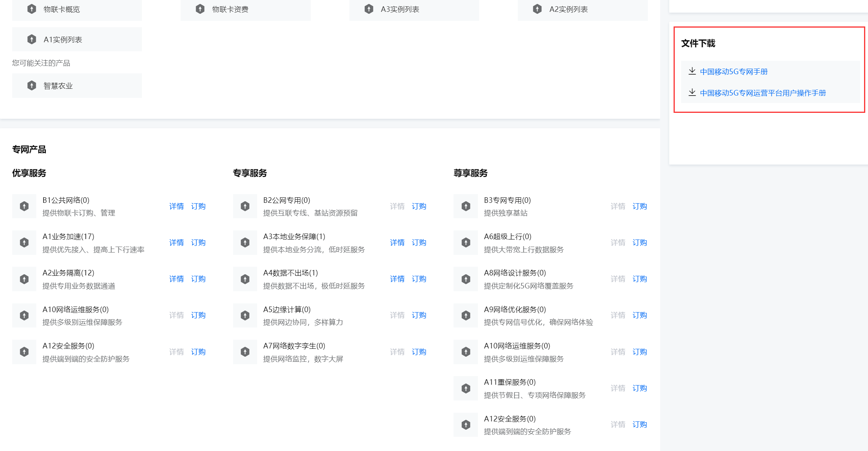
Task: Click the hexagon icon beside A3本地业务保障
Action: click(245, 242)
